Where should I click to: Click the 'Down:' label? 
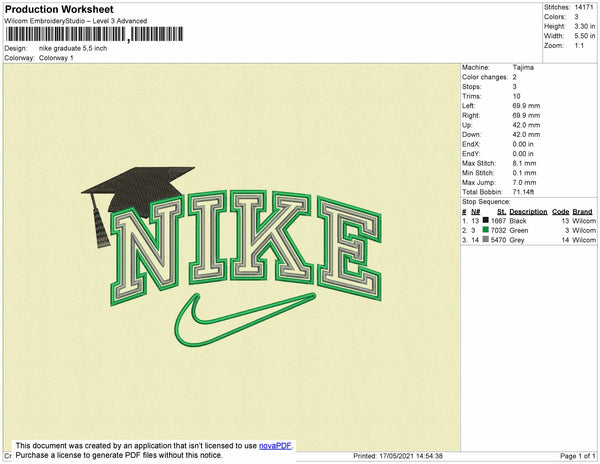point(471,134)
